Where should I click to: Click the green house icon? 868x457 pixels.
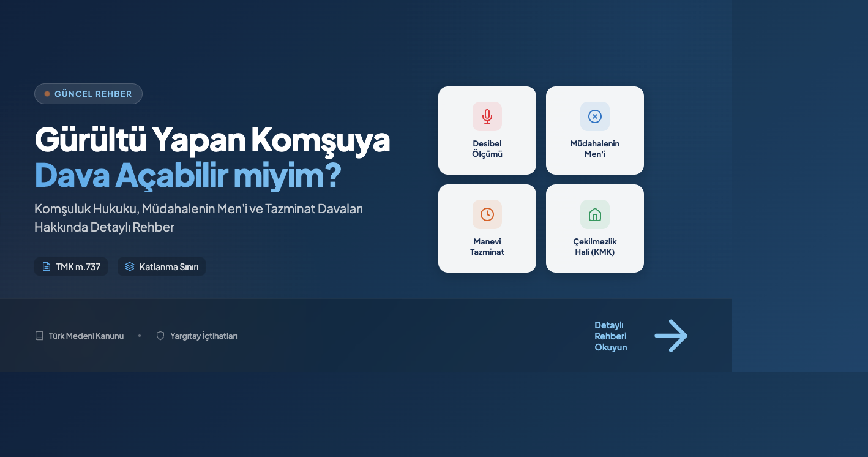(594, 214)
